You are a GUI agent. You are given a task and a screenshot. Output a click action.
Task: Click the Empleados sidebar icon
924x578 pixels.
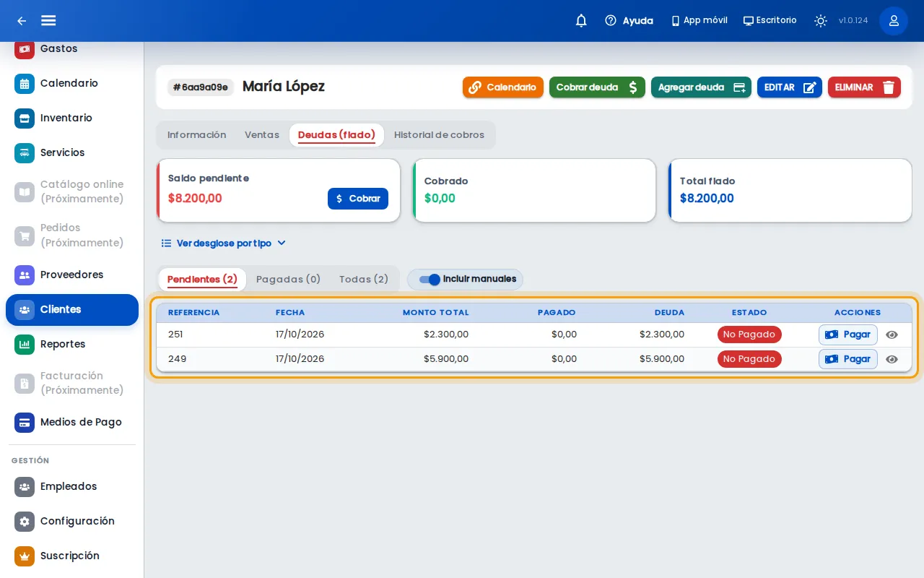pos(25,486)
